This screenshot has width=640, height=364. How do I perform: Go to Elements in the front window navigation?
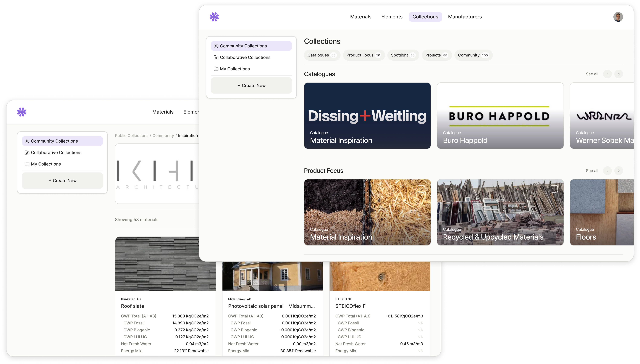(x=392, y=17)
